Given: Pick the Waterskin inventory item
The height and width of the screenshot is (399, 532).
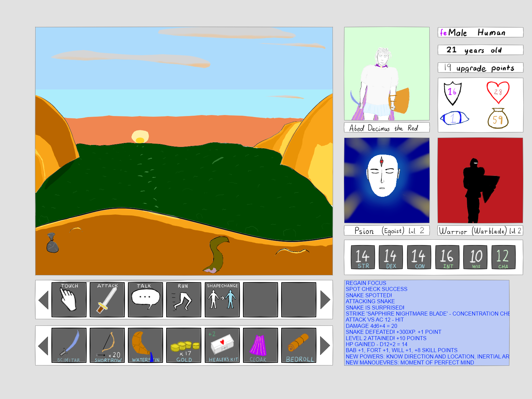Looking at the screenshot, I should 145,345.
